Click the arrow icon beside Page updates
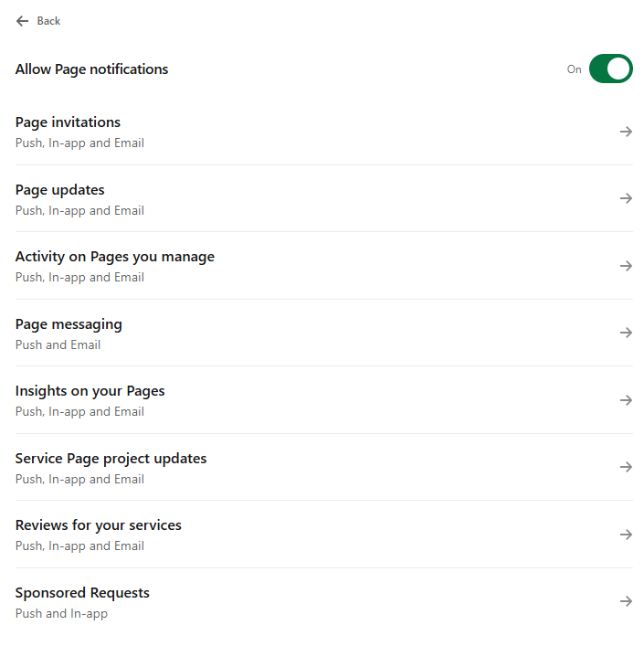644x646 pixels. [x=626, y=198]
